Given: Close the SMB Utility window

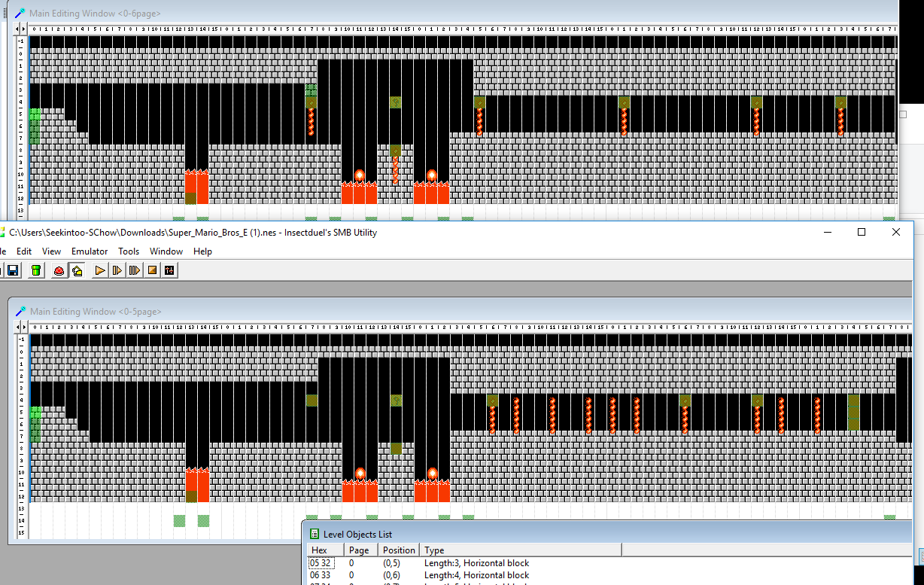Looking at the screenshot, I should (x=896, y=232).
